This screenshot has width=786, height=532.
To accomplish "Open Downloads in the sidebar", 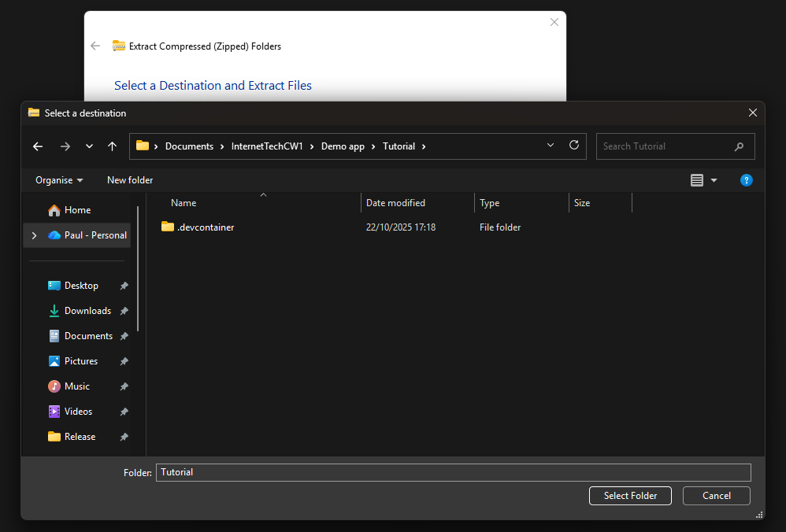I will click(x=87, y=311).
